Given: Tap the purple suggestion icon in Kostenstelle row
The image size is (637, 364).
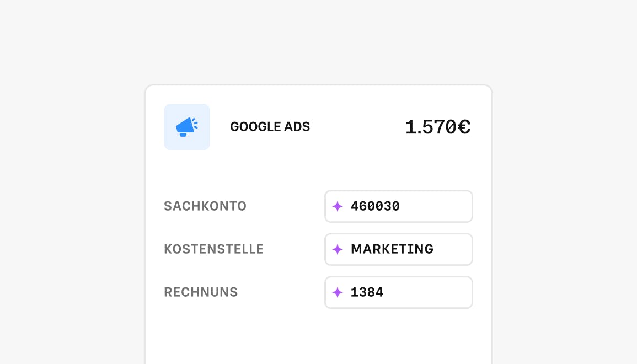Looking at the screenshot, I should click(338, 249).
